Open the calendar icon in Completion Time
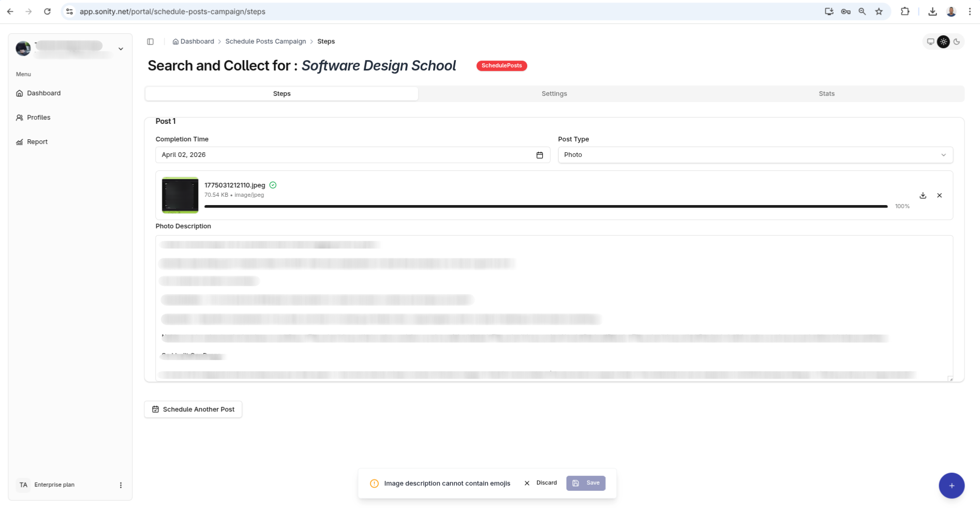Screen dimensions: 980x508 [x=540, y=155]
